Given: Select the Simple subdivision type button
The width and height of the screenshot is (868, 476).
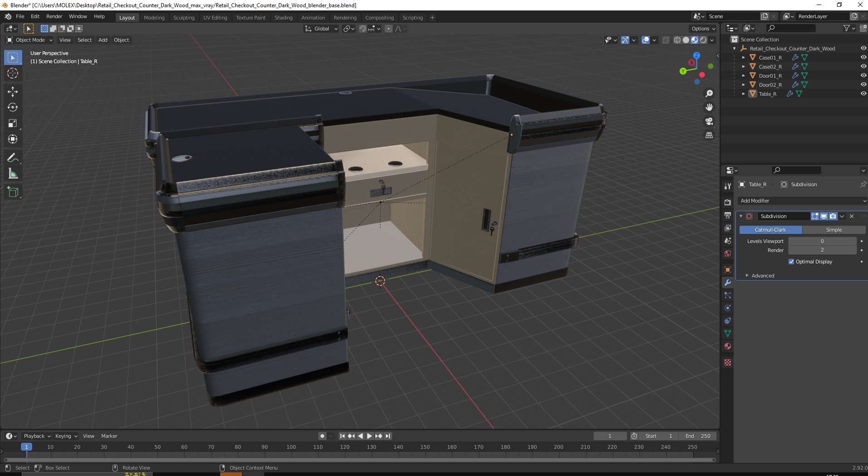Looking at the screenshot, I should [834, 230].
